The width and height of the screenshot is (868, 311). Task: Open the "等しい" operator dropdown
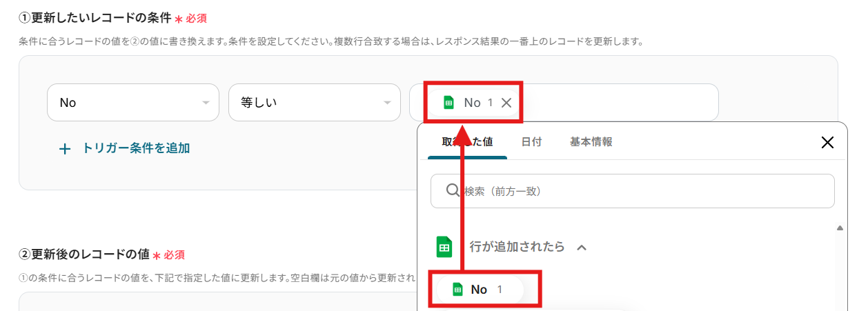314,103
